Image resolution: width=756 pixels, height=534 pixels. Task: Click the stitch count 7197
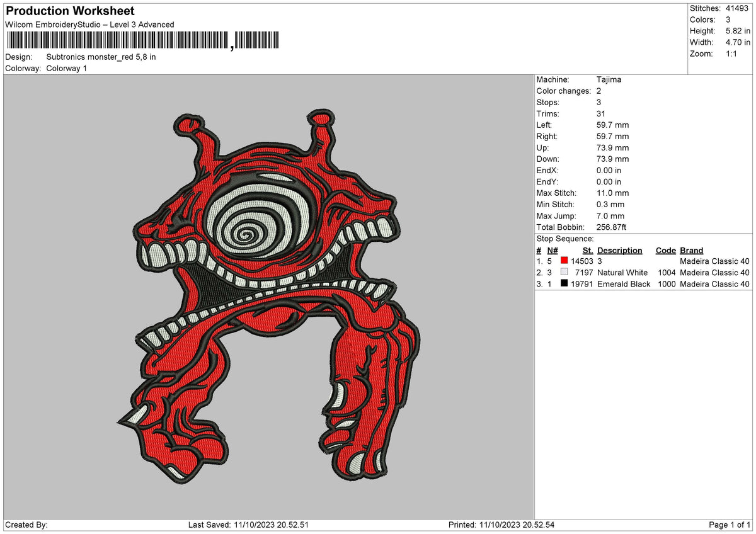[585, 273]
